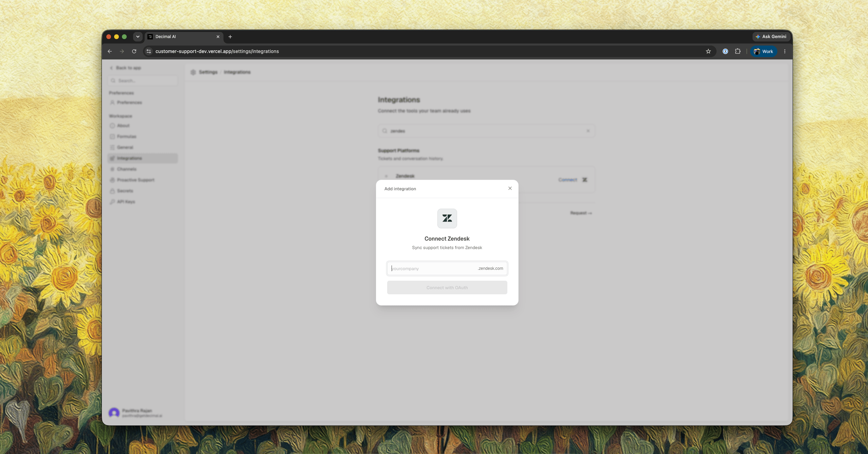Screen dimensions: 868x454
Task: Open the Work profile menu
Action: click(763, 51)
